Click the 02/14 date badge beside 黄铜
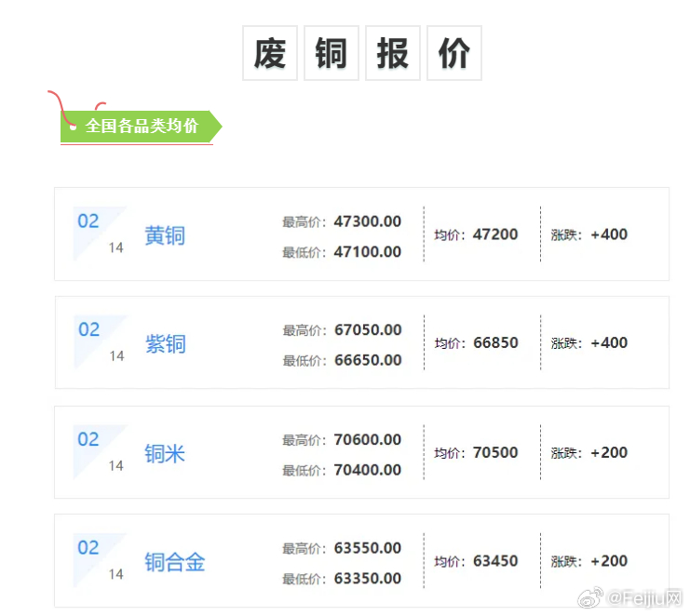The width and height of the screenshot is (690, 616). click(x=101, y=234)
